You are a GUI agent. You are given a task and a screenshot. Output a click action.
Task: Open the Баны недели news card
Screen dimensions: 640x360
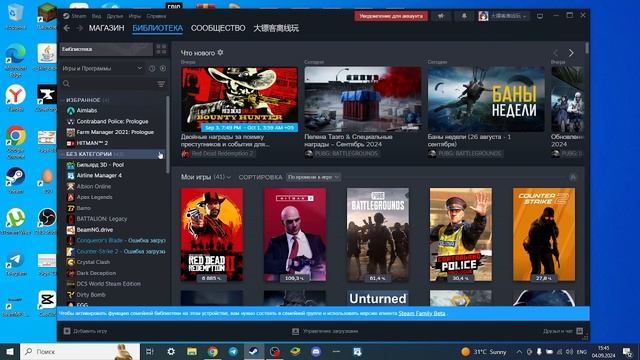(486, 99)
